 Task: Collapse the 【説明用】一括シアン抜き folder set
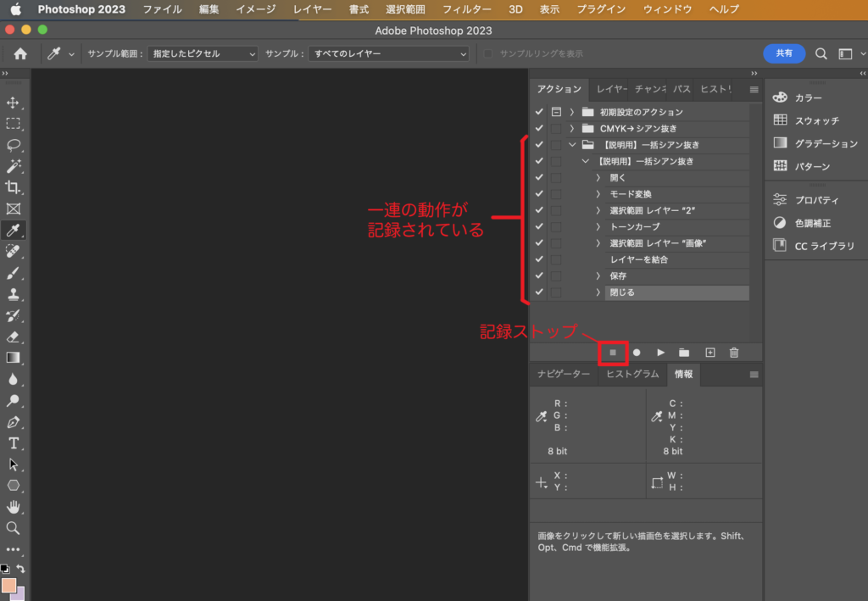click(572, 145)
